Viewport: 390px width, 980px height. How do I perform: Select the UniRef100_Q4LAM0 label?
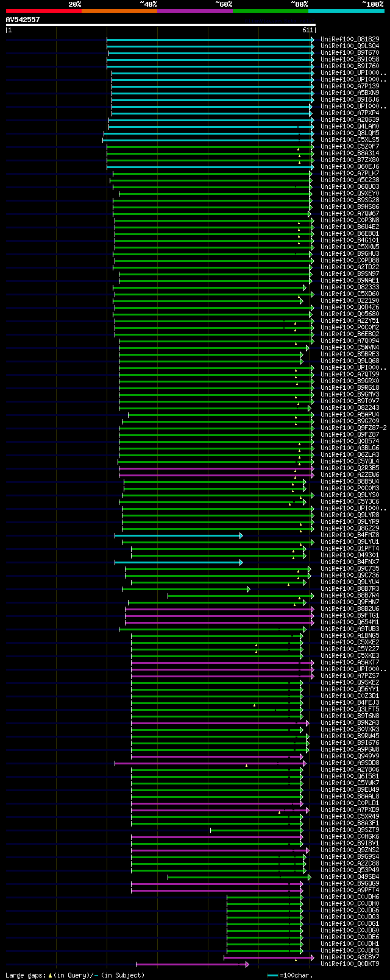(350, 127)
